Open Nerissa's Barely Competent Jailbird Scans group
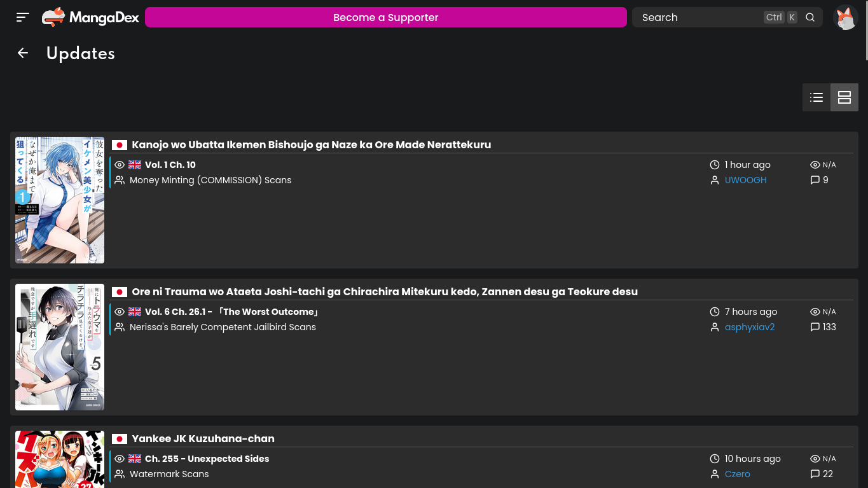The width and height of the screenshot is (868, 488). pos(223,327)
